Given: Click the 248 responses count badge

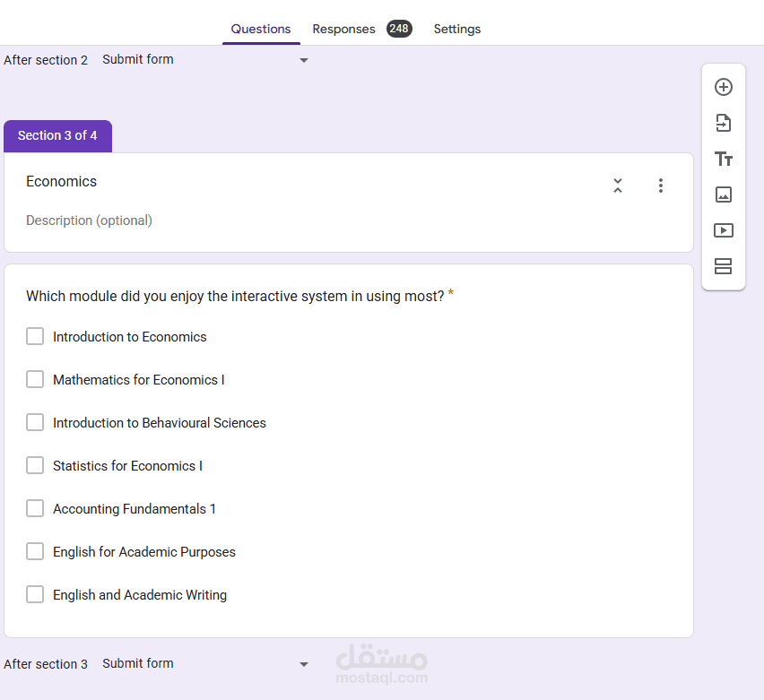Looking at the screenshot, I should (x=399, y=29).
